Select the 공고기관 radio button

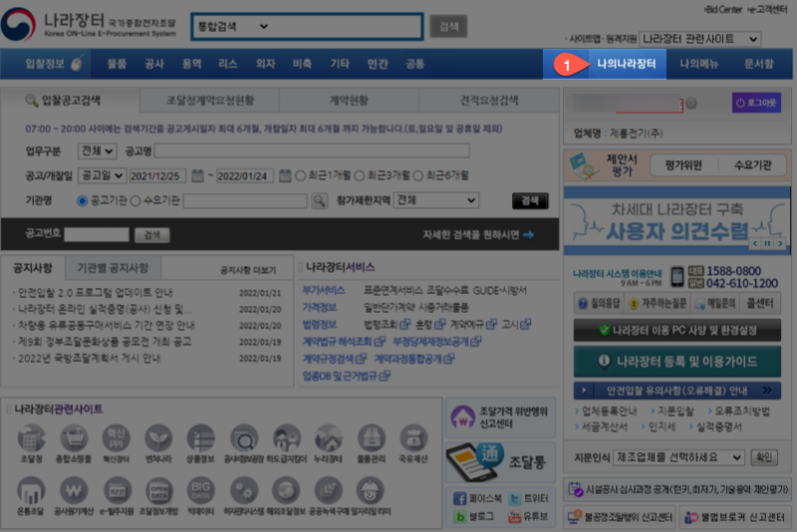click(82, 200)
